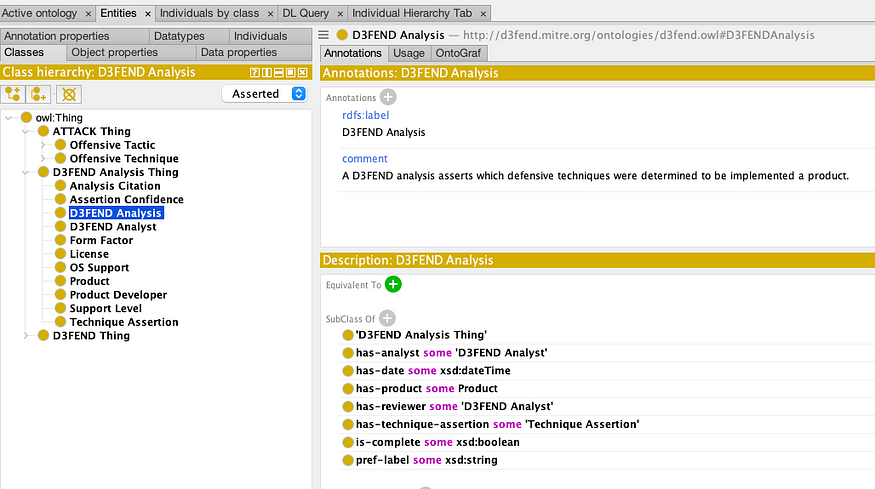Screen dimensions: 875x489
Task: Split the Class hierarchy view horizontally
Action: (278, 73)
